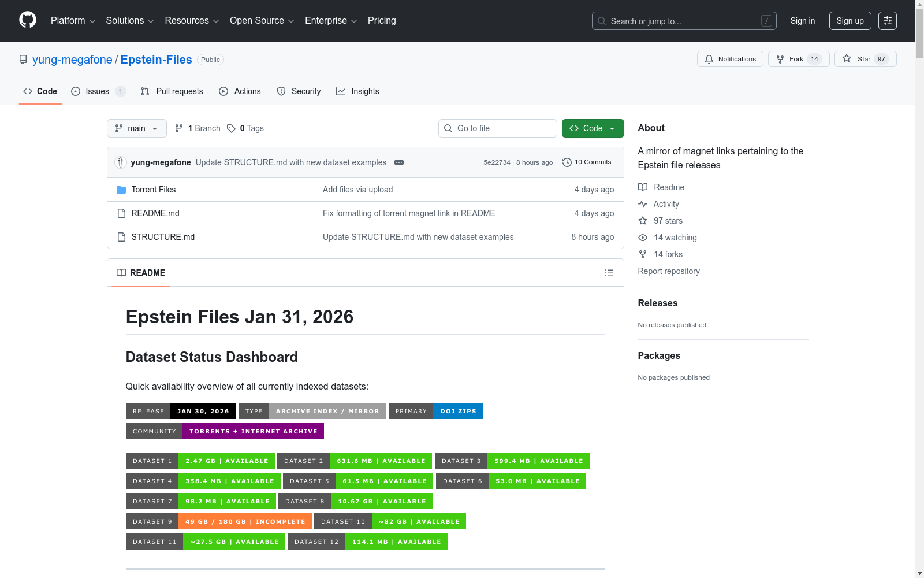
Task: Click yung-megafone avatar in commit row
Action: pyautogui.click(x=121, y=162)
